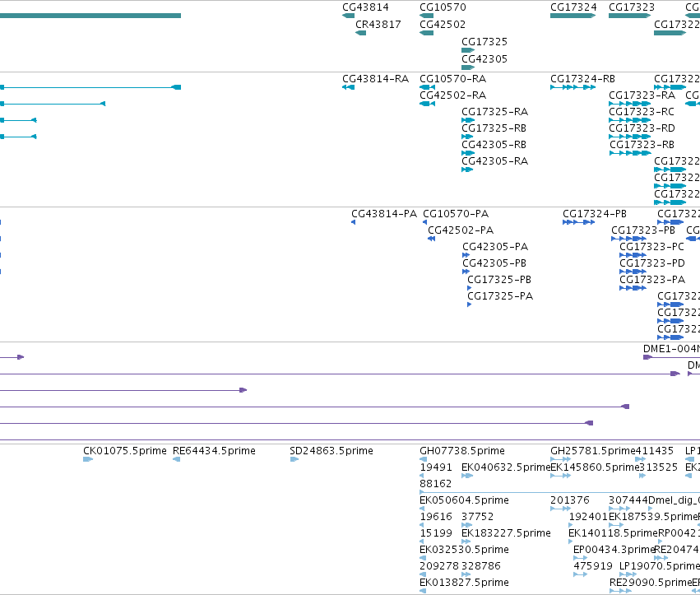Select protein CG42305-PB
Image resolution: width=700 pixels, height=595 pixels.
494,263
